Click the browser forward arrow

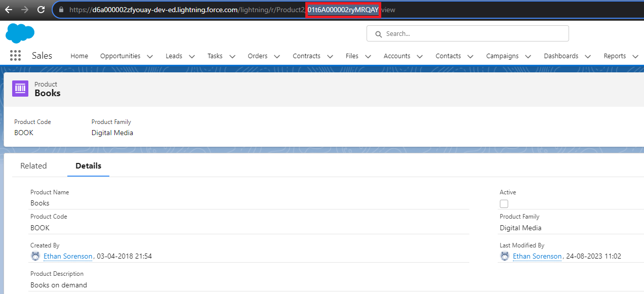[25, 10]
